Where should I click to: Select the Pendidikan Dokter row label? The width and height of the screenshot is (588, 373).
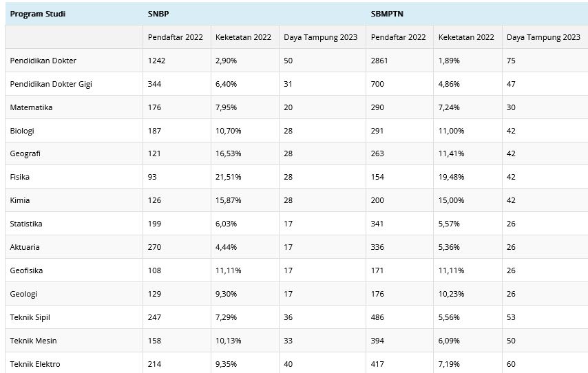(x=74, y=61)
